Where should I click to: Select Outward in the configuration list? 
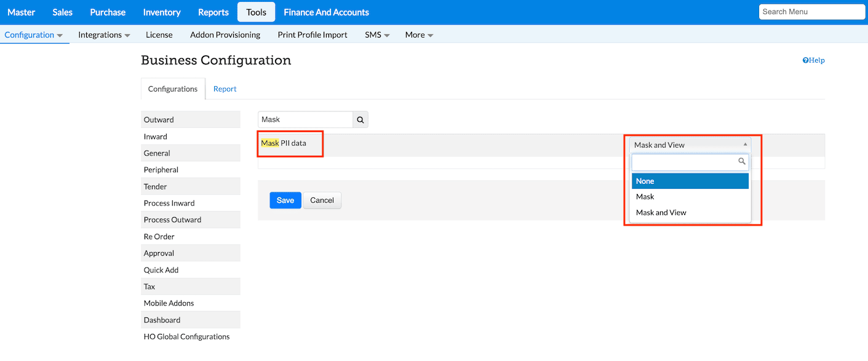point(159,120)
